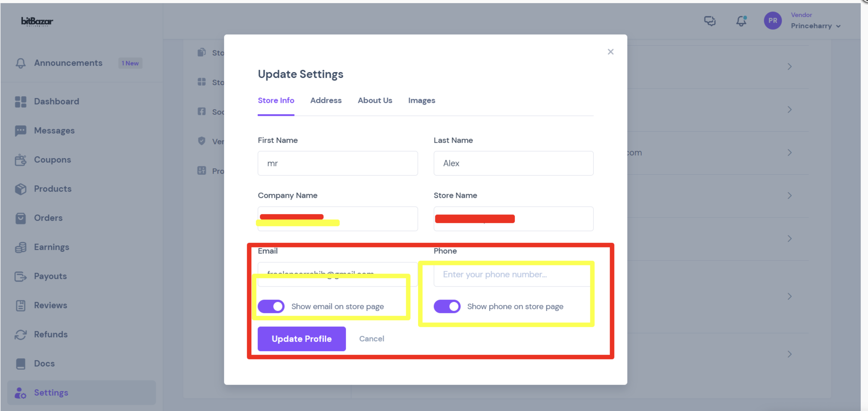Click the PR avatar circle
This screenshot has width=868, height=411.
[x=772, y=20]
